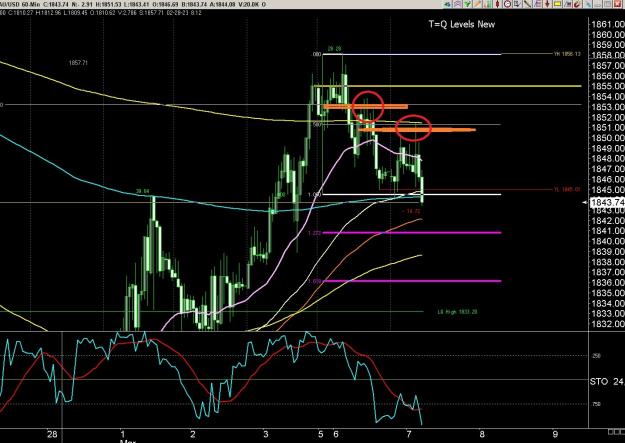This screenshot has width=625, height=443.
Task: Click the pale purple icon beside blue arrows
Action: point(458,4)
